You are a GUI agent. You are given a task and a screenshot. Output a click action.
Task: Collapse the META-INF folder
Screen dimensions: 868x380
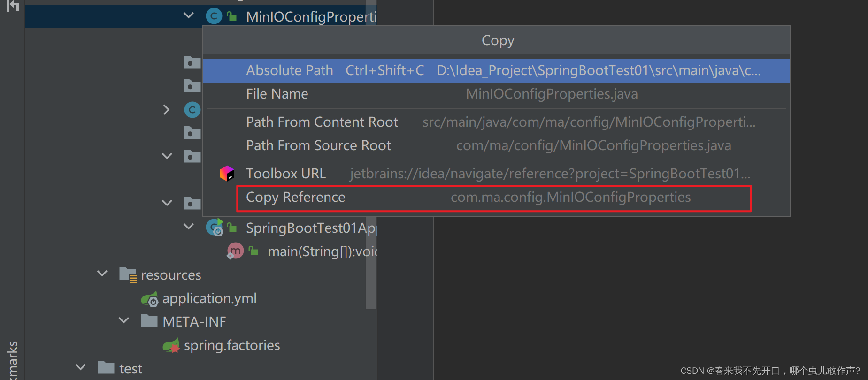click(x=124, y=320)
